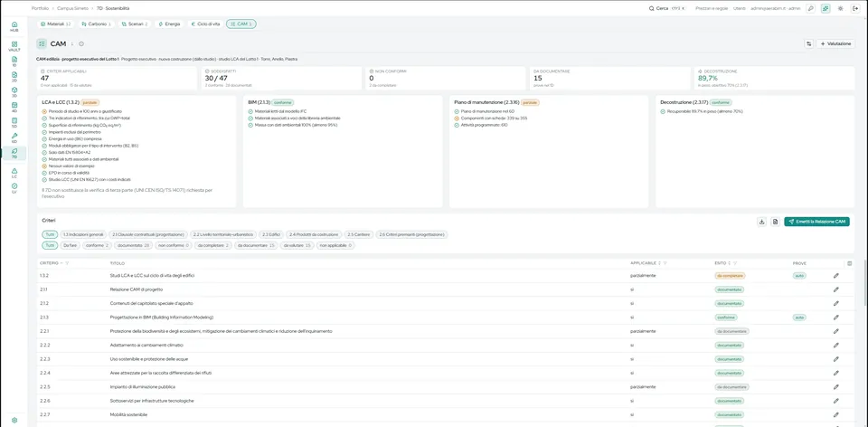Viewport: 868px width, 427px height.
Task: Click the compare/swap icon beside Valutazione
Action: pos(808,43)
